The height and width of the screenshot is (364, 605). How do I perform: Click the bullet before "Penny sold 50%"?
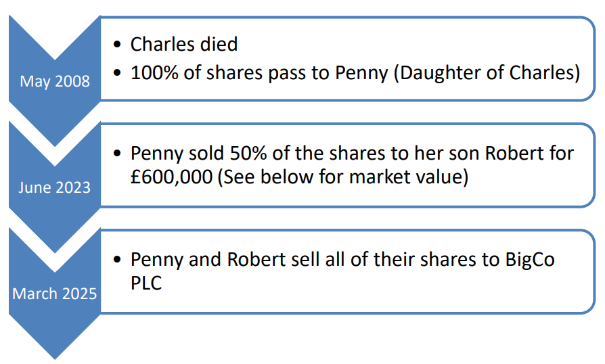pos(118,154)
